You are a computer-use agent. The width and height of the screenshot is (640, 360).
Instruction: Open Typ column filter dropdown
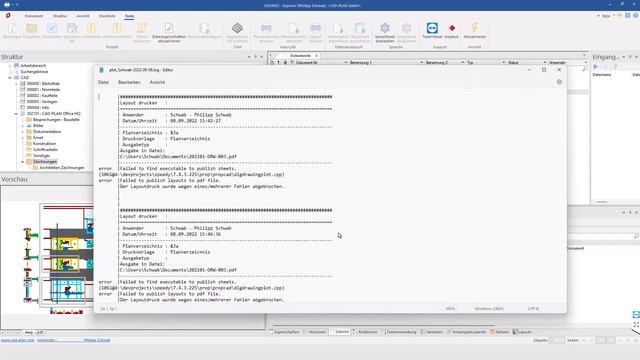[503, 62]
